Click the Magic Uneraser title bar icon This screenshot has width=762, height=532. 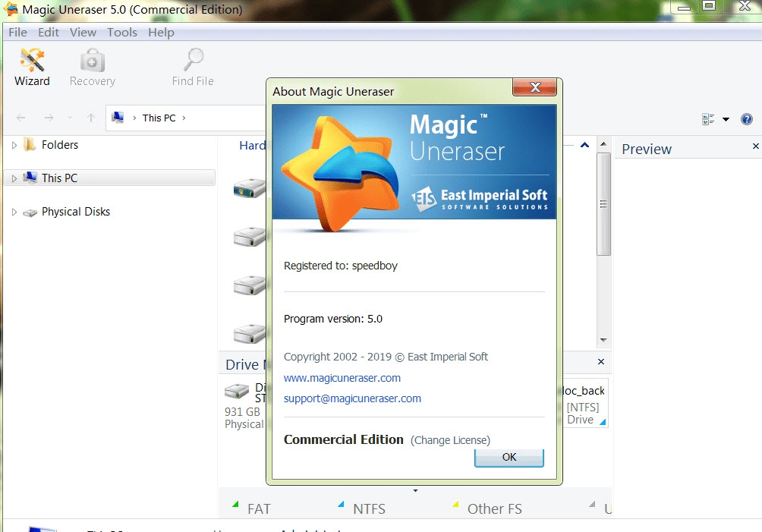point(11,9)
